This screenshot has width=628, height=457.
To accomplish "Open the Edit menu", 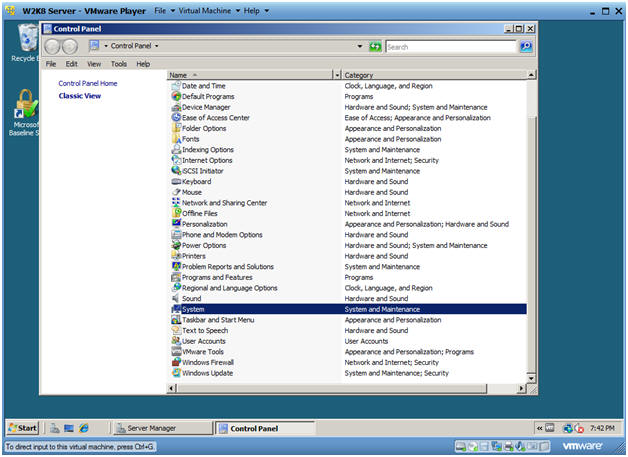I will 72,64.
